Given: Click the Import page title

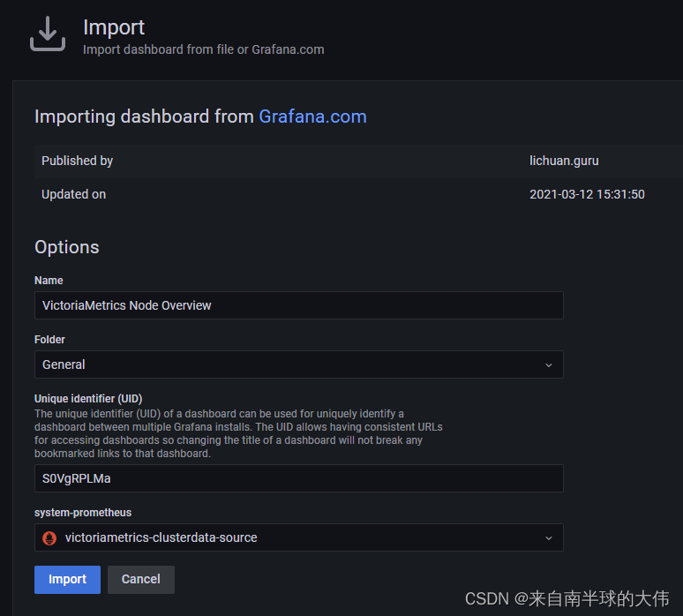Looking at the screenshot, I should pyautogui.click(x=114, y=27).
